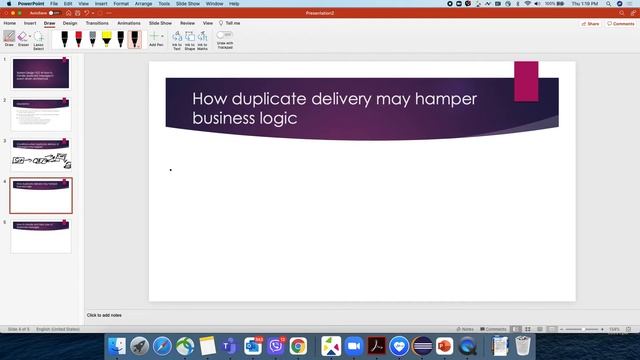Screen dimensions: 640x360
Task: Click the ribbon Comments button
Action: 620,24
